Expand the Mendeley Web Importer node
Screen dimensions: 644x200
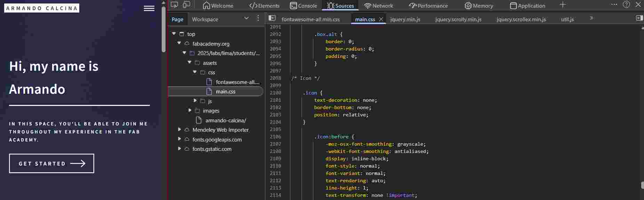pos(179,130)
